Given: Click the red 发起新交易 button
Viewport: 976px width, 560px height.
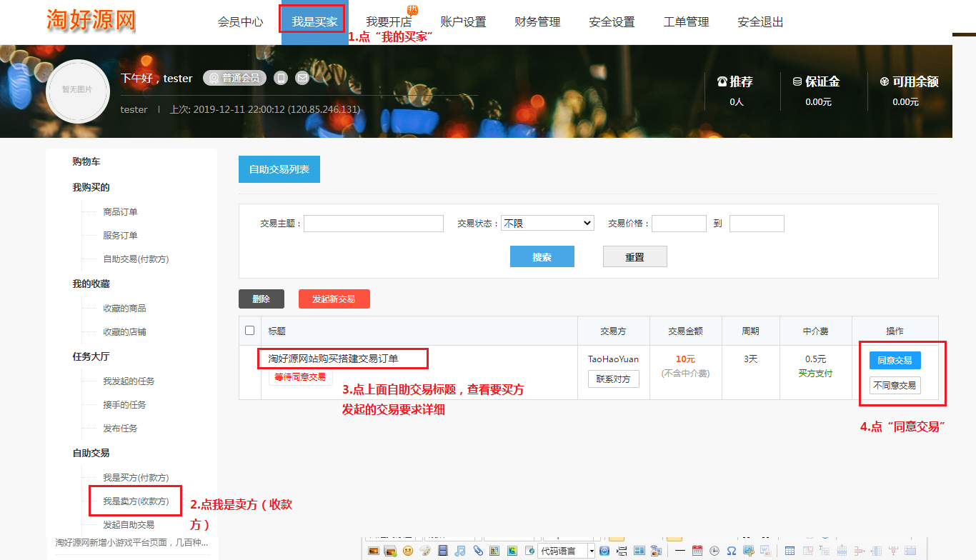Looking at the screenshot, I should click(334, 299).
